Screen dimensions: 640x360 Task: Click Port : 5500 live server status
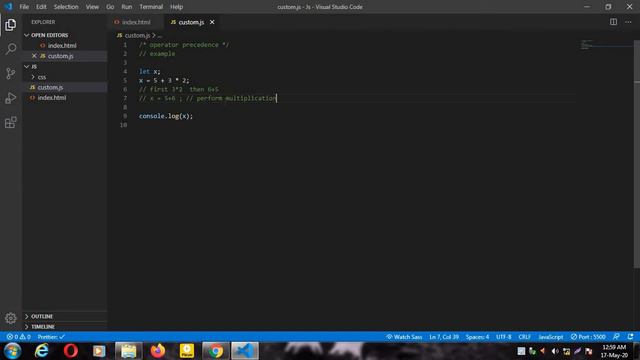click(x=588, y=337)
